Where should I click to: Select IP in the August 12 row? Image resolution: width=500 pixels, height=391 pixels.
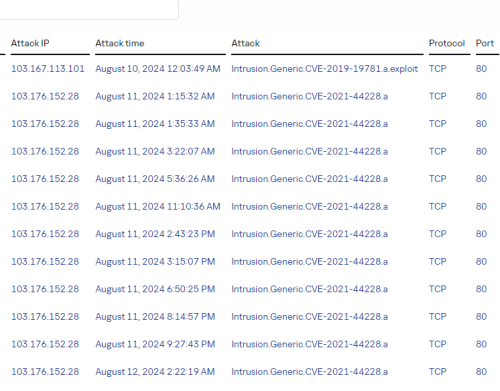[45, 371]
